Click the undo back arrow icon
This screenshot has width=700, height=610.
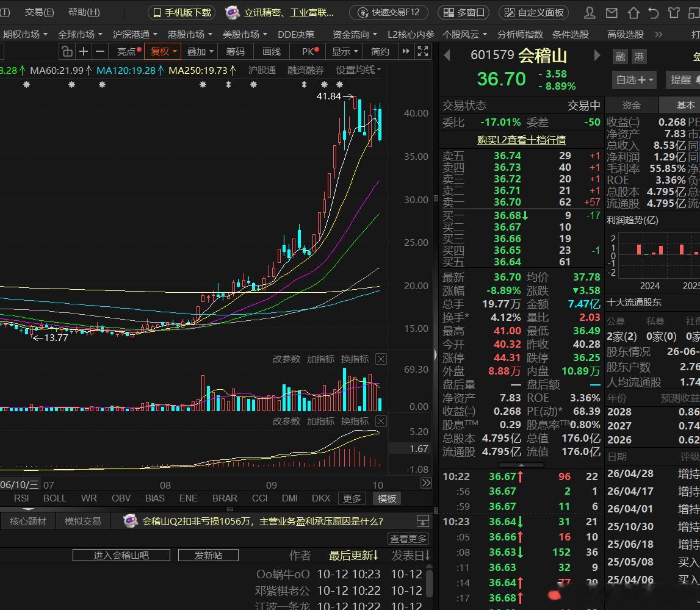tap(654, 12)
